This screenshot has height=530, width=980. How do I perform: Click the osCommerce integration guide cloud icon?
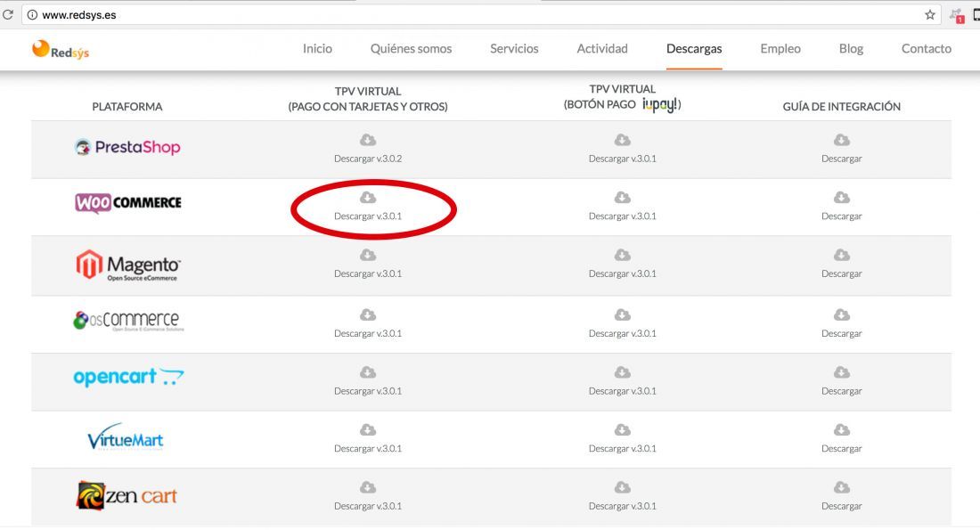coord(842,315)
